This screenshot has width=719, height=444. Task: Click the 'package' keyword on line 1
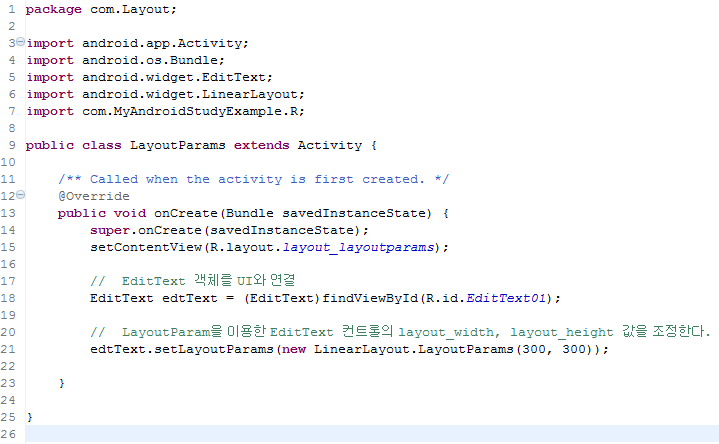[x=54, y=10]
